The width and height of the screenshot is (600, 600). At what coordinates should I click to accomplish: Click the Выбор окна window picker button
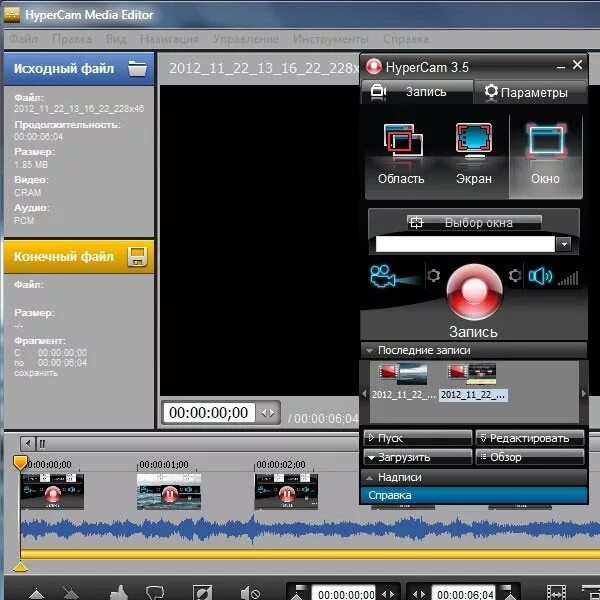pyautogui.click(x=474, y=223)
